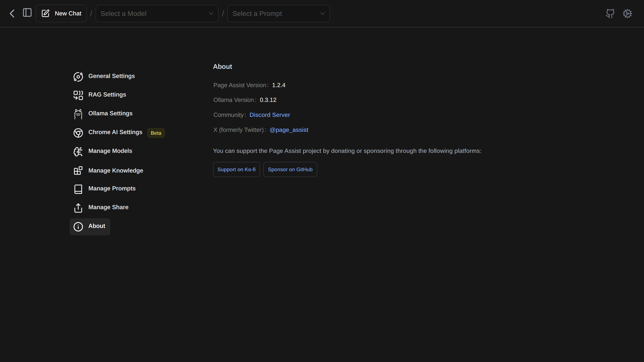
Task: Click Support on Ko-fi button
Action: click(236, 169)
